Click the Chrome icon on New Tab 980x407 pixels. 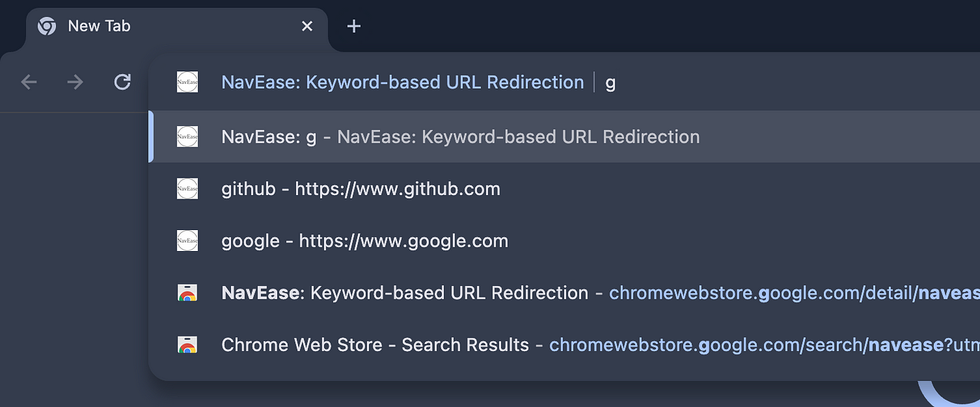point(47,27)
